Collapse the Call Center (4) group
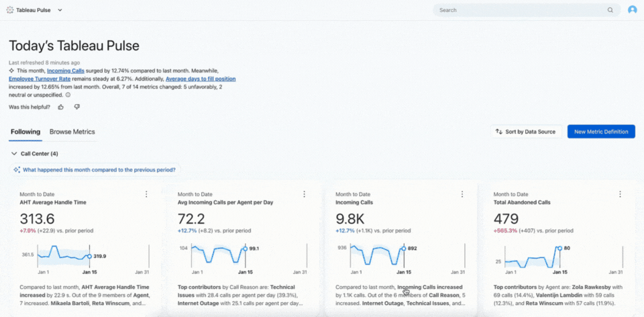Image resolution: width=644 pixels, height=317 pixels. coord(14,154)
